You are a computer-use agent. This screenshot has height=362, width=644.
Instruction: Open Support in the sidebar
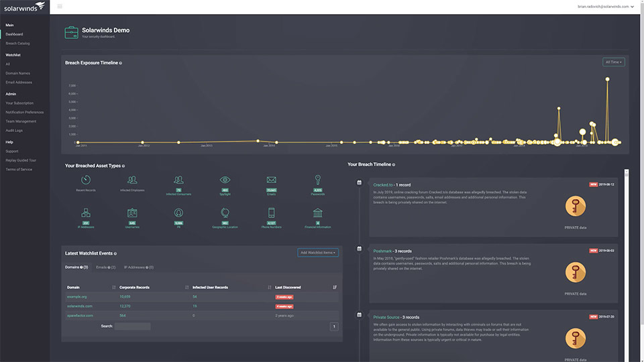click(x=12, y=151)
